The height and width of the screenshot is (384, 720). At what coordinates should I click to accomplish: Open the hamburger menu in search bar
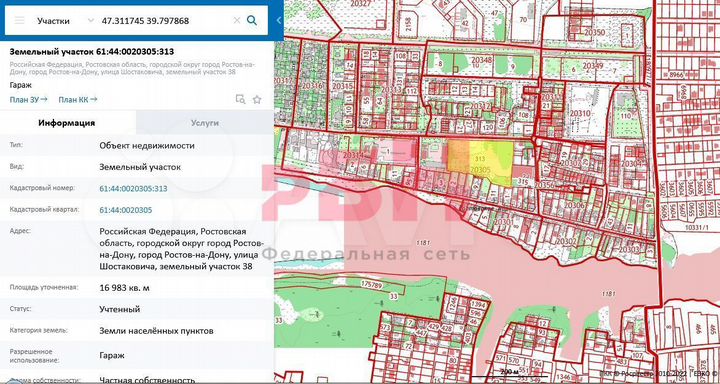click(19, 21)
